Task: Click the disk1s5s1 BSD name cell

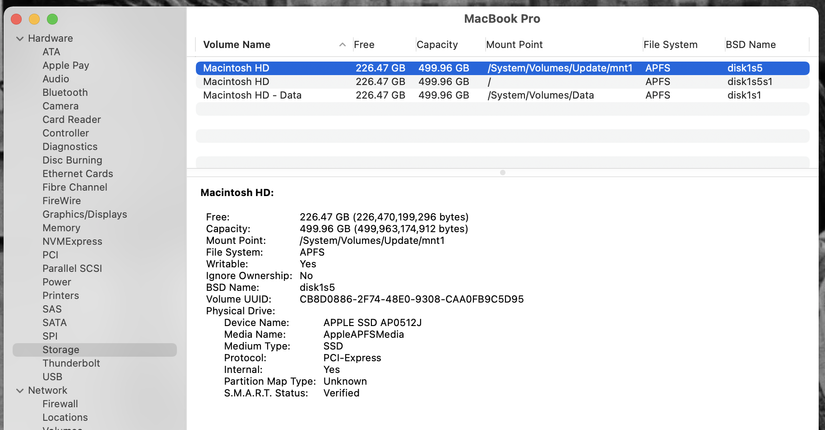Action: click(750, 82)
